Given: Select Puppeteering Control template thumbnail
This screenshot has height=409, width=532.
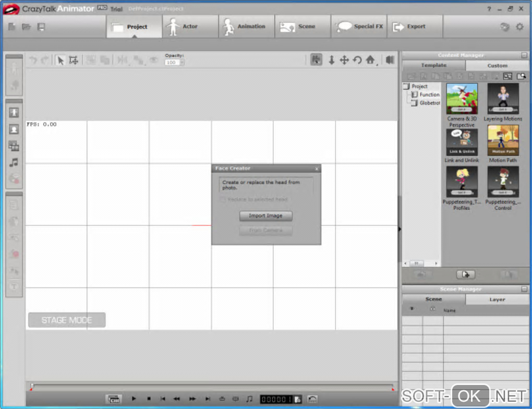Looking at the screenshot, I should 503,182.
